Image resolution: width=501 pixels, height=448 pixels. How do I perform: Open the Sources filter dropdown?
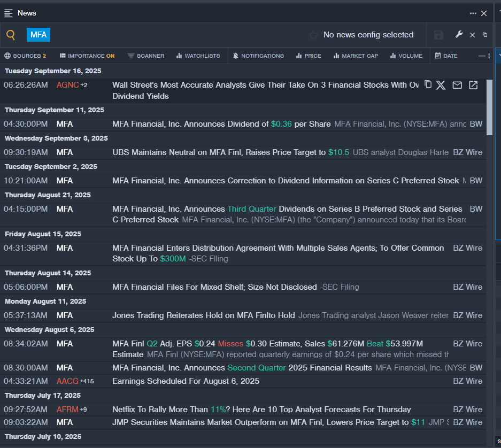tap(25, 56)
